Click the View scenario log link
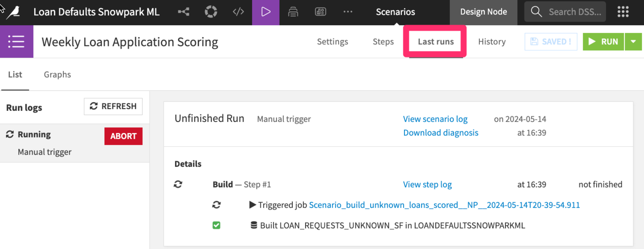 435,119
